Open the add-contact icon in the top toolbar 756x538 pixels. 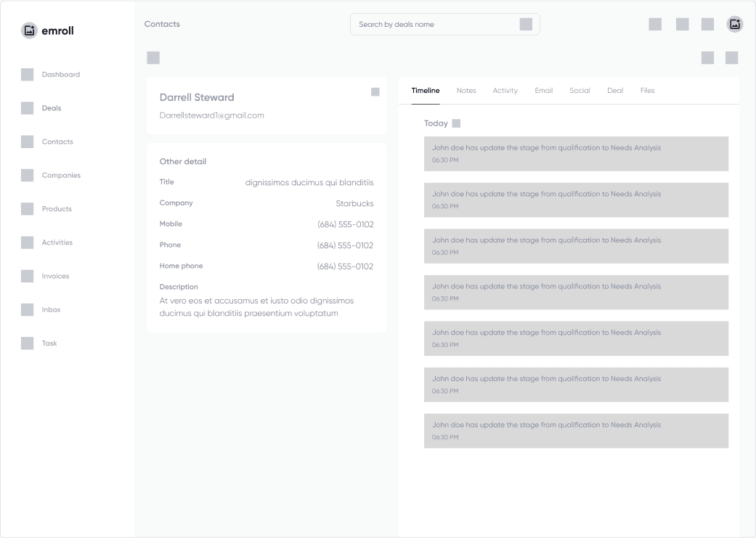(x=734, y=23)
